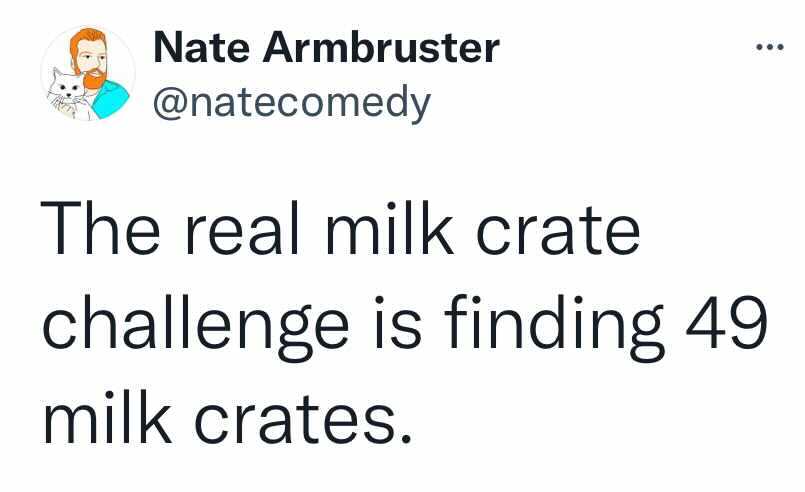
Task: Click "Armbruster" in the display name
Action: (381, 47)
